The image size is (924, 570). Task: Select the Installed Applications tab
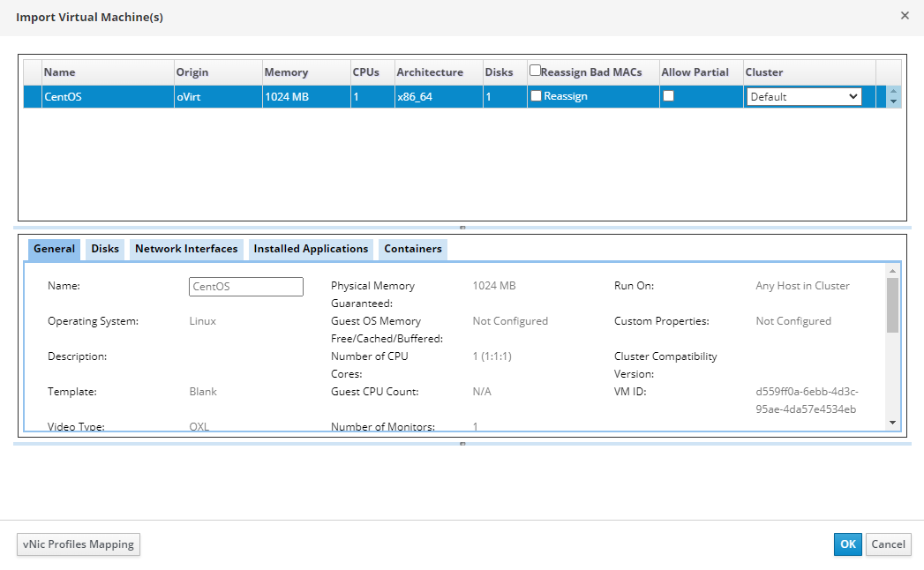tap(311, 249)
